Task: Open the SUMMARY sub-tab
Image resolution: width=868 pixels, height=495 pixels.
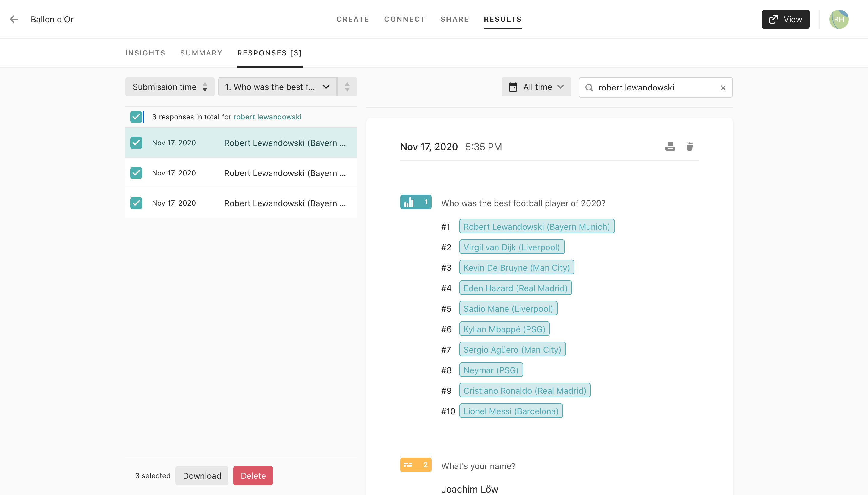Action: click(201, 53)
